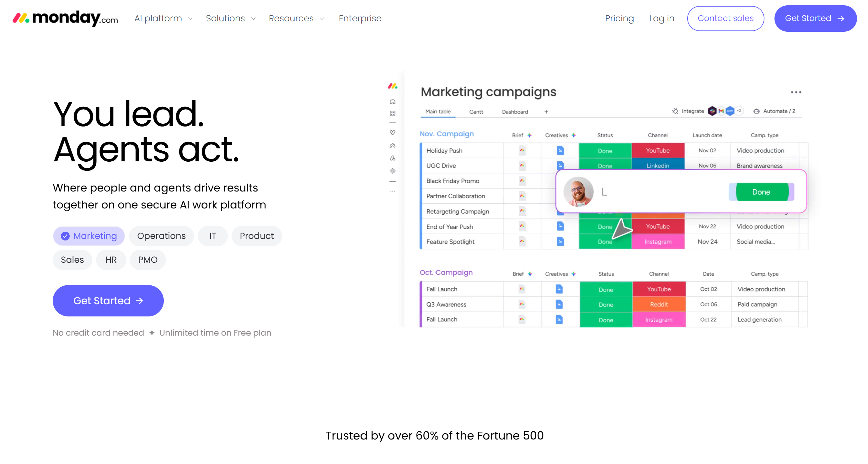868x464 pixels.
Task: Expand the Solutions menu
Action: tap(231, 18)
